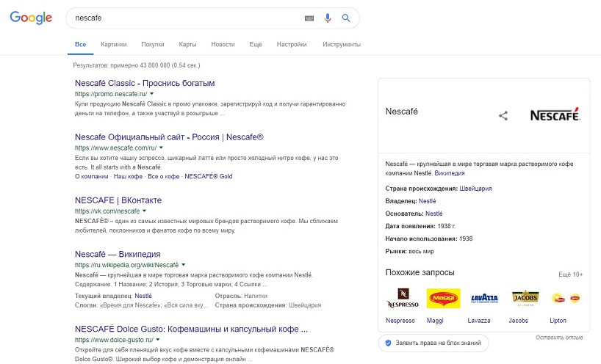Screen dimensions: 601x364
Task: Click Оставить отзыв feedback link
Action: [x=559, y=338]
